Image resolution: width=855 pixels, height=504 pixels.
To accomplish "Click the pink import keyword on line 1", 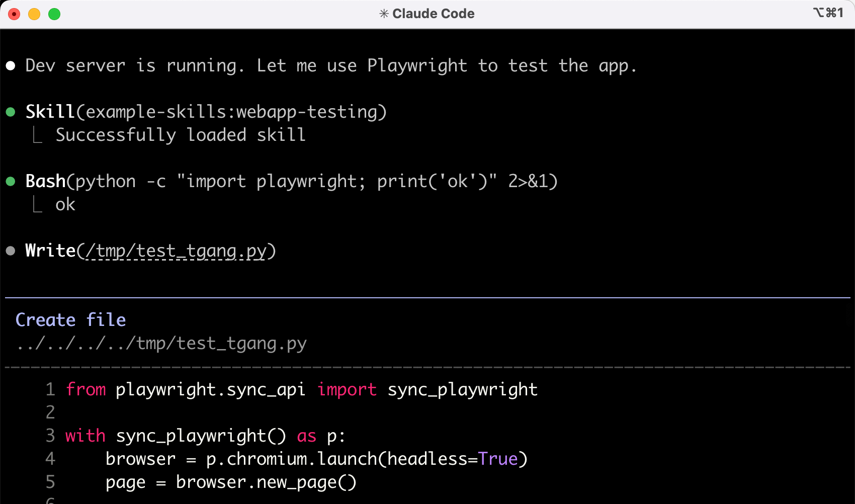I will click(347, 389).
